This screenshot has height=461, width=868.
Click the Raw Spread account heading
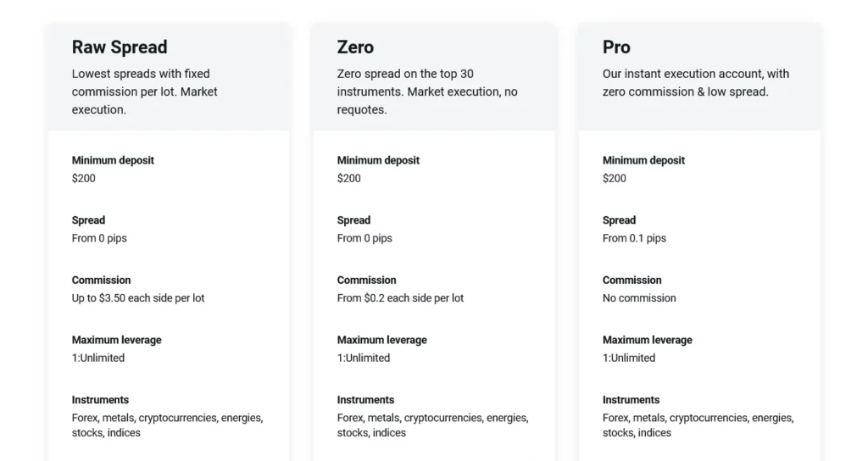click(x=120, y=47)
